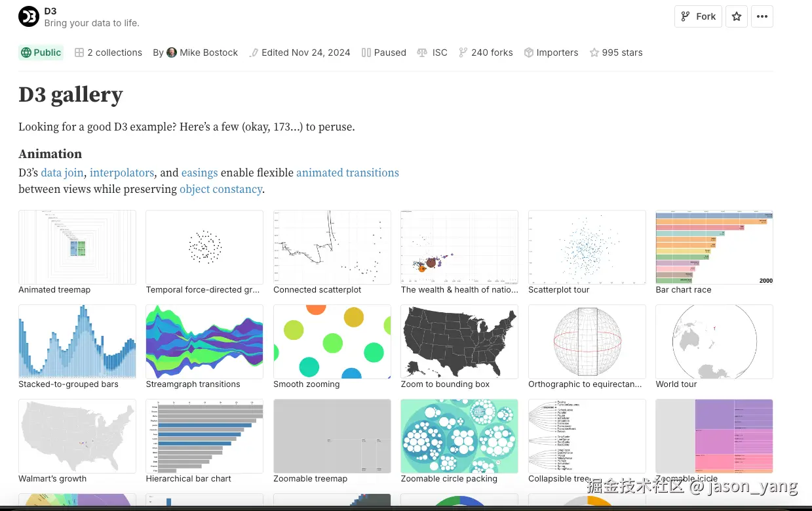
Task: Open the Animated treemap example
Action: [77, 247]
